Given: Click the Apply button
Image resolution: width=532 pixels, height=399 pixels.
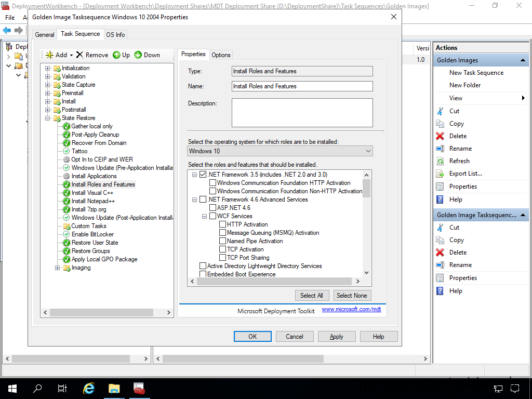Looking at the screenshot, I should [x=337, y=336].
